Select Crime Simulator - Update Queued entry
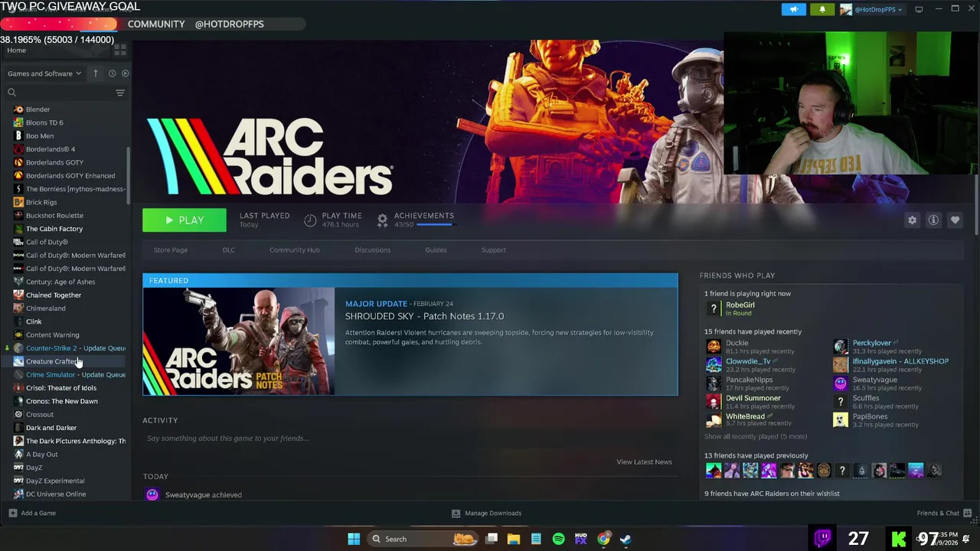This screenshot has width=980, height=551. click(75, 375)
